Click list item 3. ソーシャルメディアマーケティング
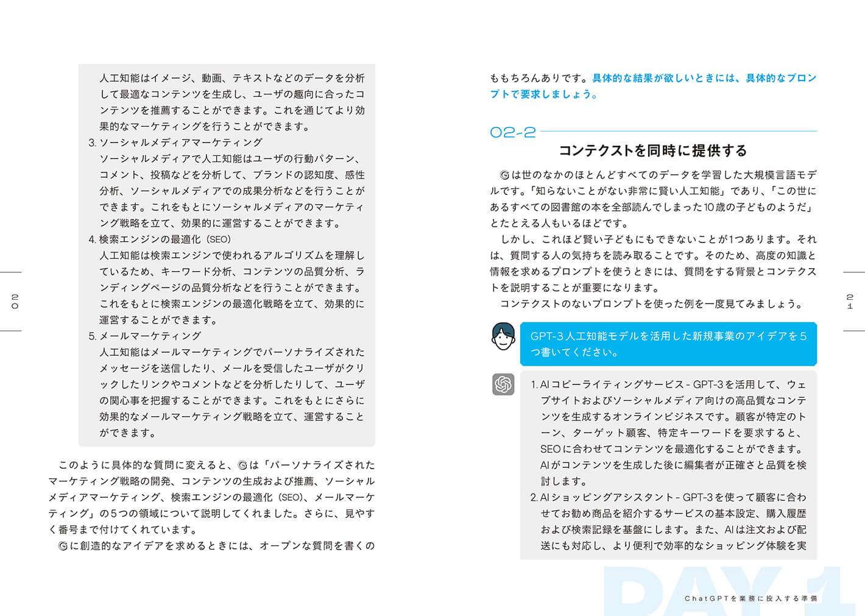The width and height of the screenshot is (865, 616). [x=175, y=143]
